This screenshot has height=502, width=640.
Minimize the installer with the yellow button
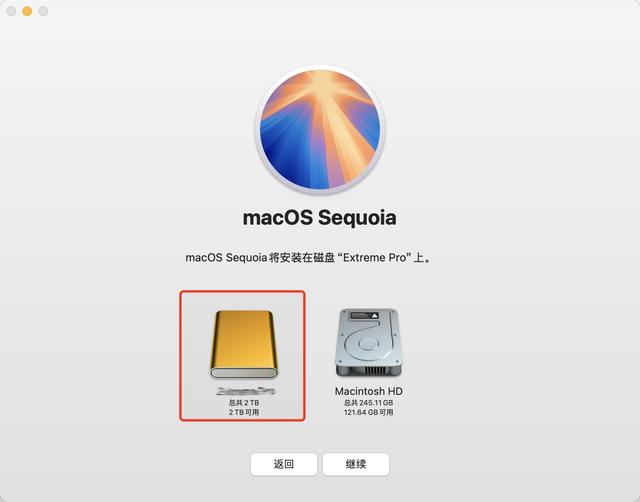[27, 11]
